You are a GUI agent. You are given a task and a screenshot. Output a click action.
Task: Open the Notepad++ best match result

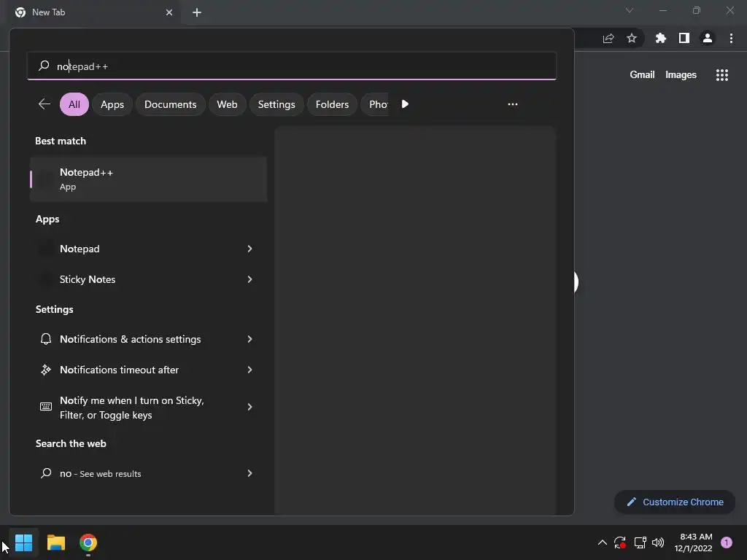point(148,179)
